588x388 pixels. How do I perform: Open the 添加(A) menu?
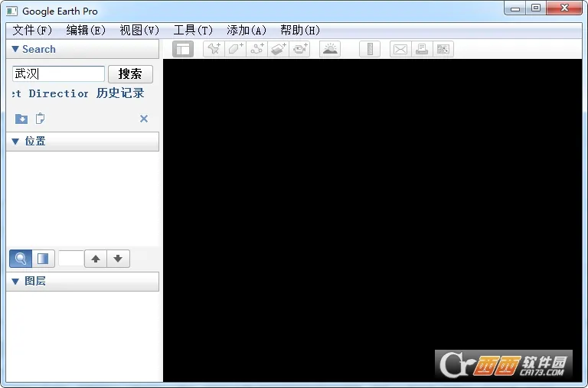(247, 31)
